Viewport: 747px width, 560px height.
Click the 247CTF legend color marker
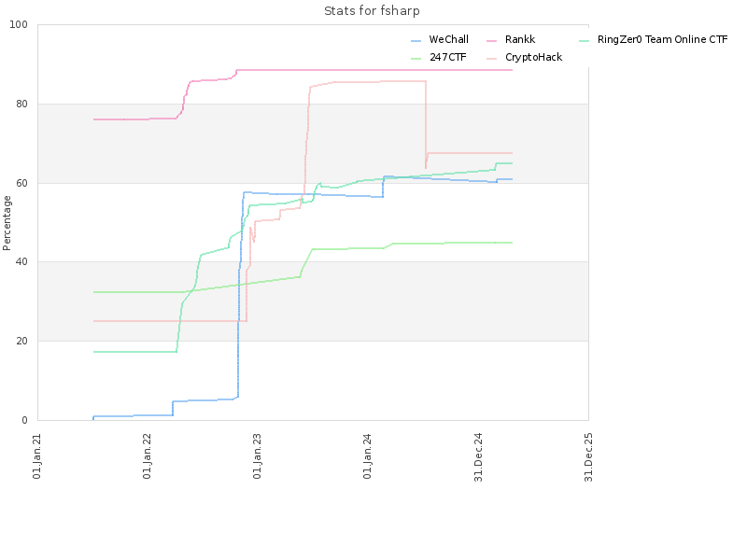coord(416,59)
